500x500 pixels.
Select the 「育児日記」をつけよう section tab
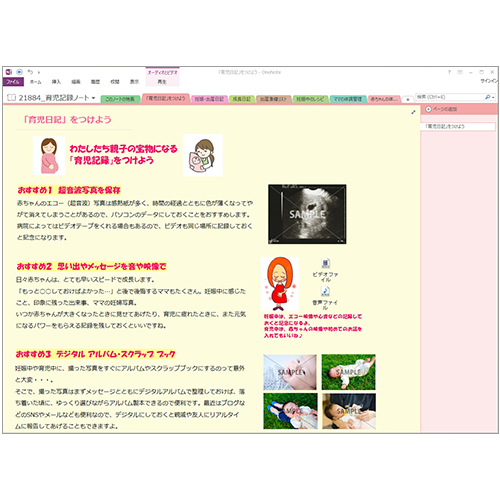(x=166, y=98)
